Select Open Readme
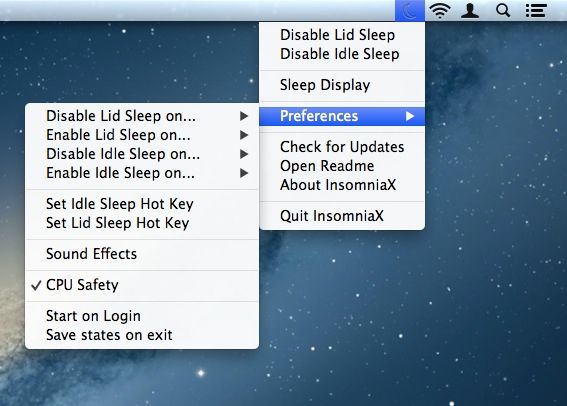567x406 pixels. click(342, 166)
